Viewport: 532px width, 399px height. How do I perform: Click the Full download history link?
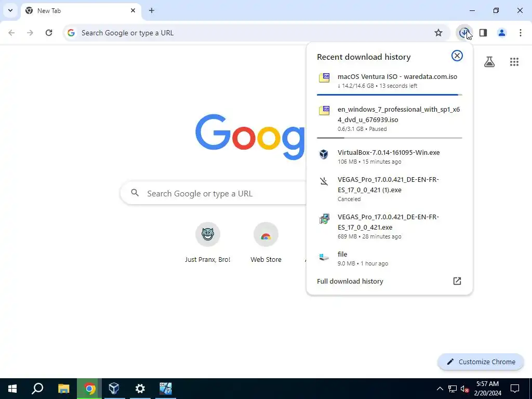[x=350, y=281]
